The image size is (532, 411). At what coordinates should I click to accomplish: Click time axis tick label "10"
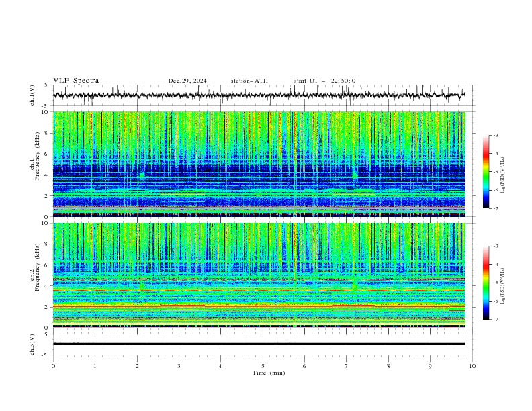coord(472,366)
